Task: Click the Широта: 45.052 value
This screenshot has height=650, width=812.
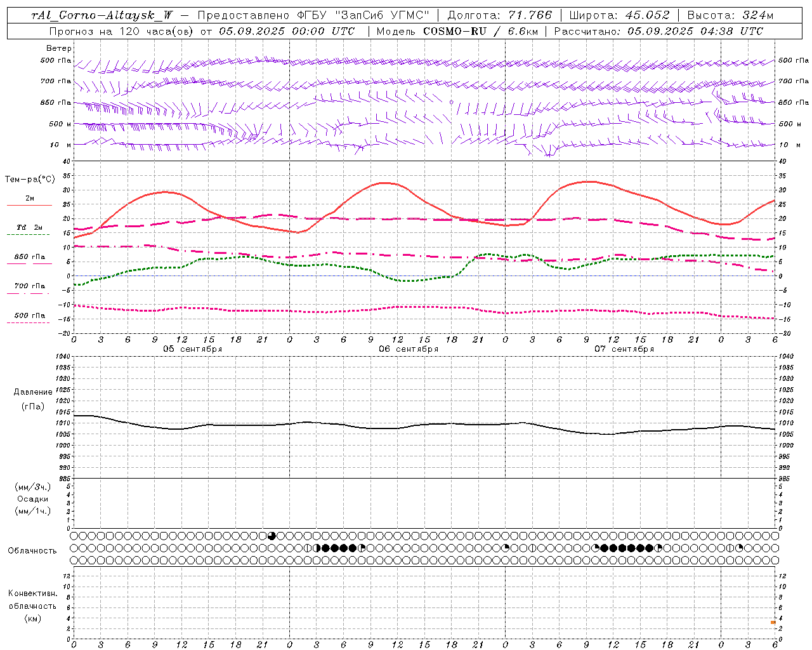Action: coord(619,15)
